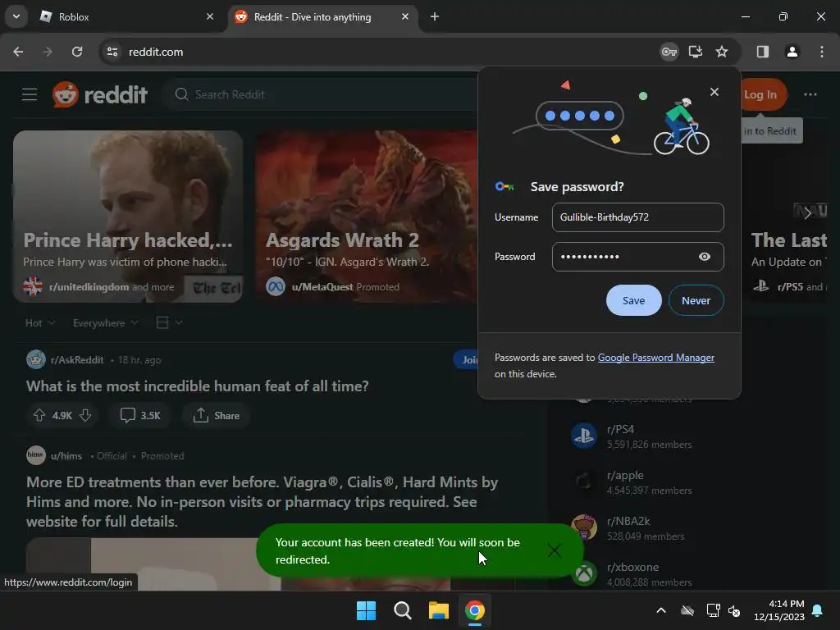
Task: Bookmark this page with the star icon
Action: pos(722,52)
